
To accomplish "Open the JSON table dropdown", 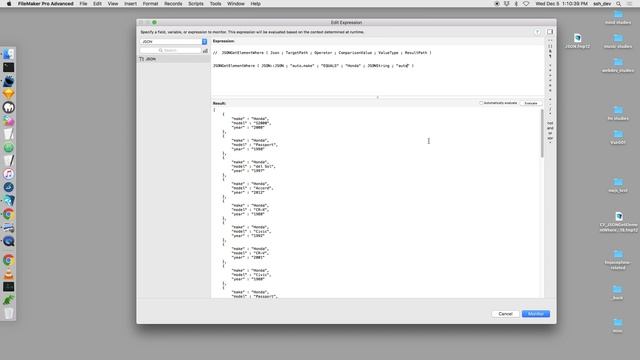I will pyautogui.click(x=173, y=42).
